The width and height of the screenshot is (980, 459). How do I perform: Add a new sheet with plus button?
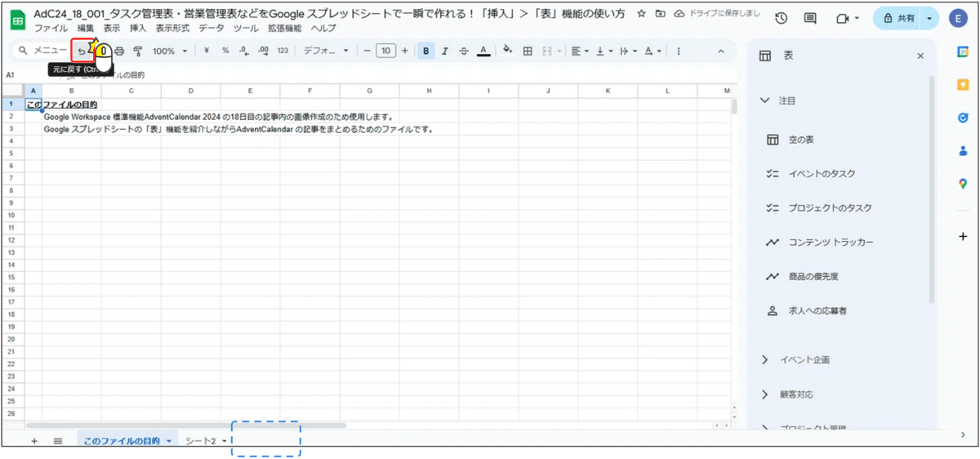[34, 441]
